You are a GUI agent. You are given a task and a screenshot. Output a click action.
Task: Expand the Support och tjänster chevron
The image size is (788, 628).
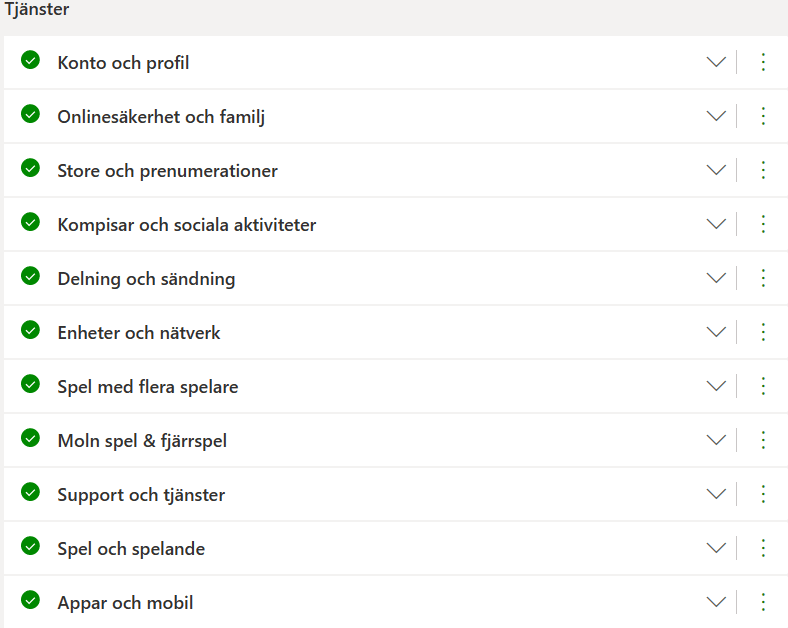click(x=716, y=494)
